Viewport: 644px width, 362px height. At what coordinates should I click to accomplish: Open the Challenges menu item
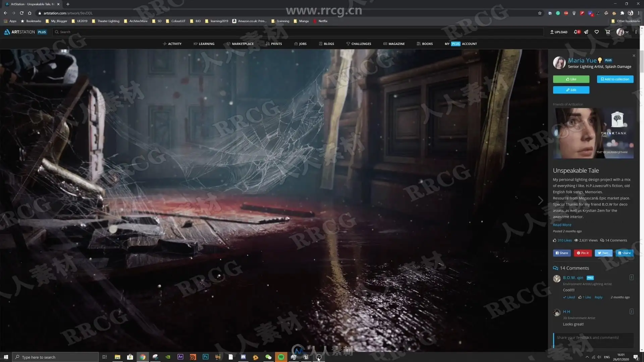pos(359,44)
